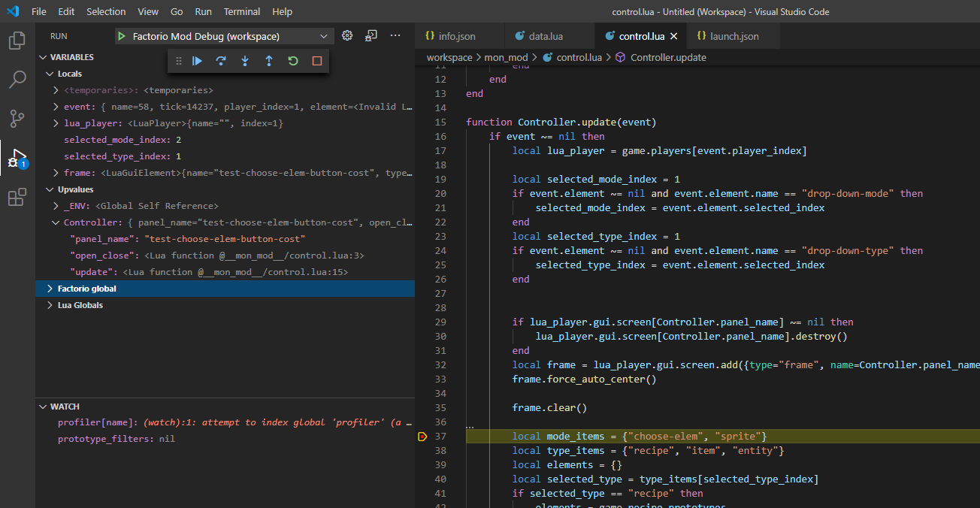Open the Terminal menu
980x508 pixels.
point(242,11)
